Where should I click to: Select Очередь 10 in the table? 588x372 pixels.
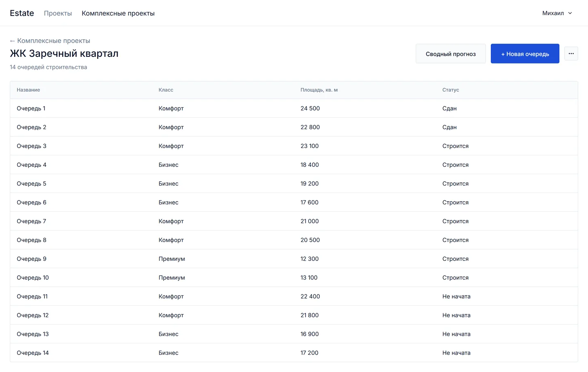pos(294,278)
